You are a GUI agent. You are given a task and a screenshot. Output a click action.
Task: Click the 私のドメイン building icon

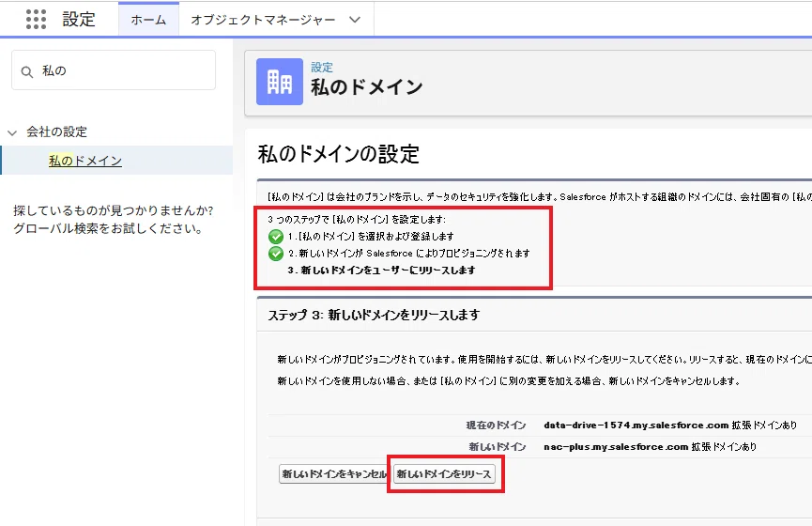coord(280,82)
